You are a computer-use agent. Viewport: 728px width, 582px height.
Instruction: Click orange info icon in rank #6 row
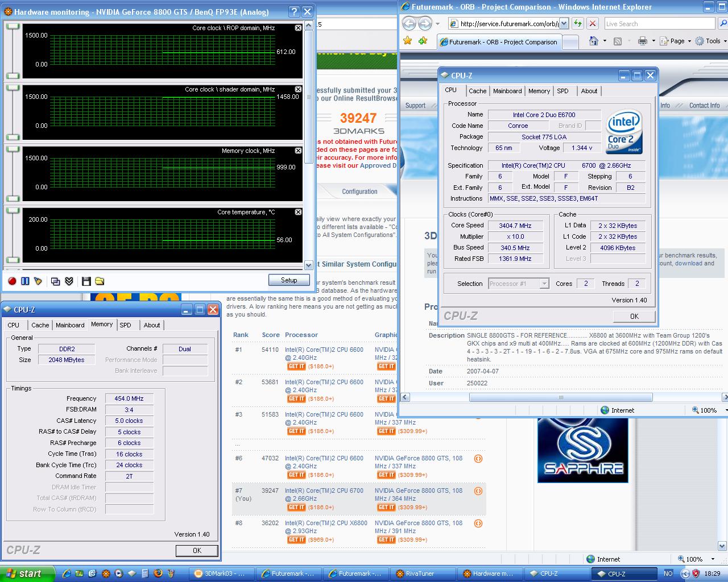(x=478, y=459)
